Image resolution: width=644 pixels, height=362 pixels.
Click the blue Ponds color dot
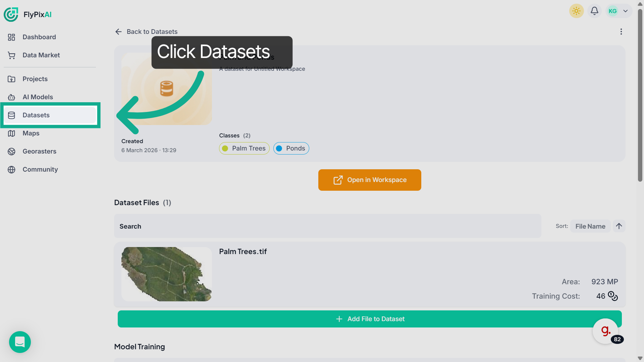click(279, 148)
